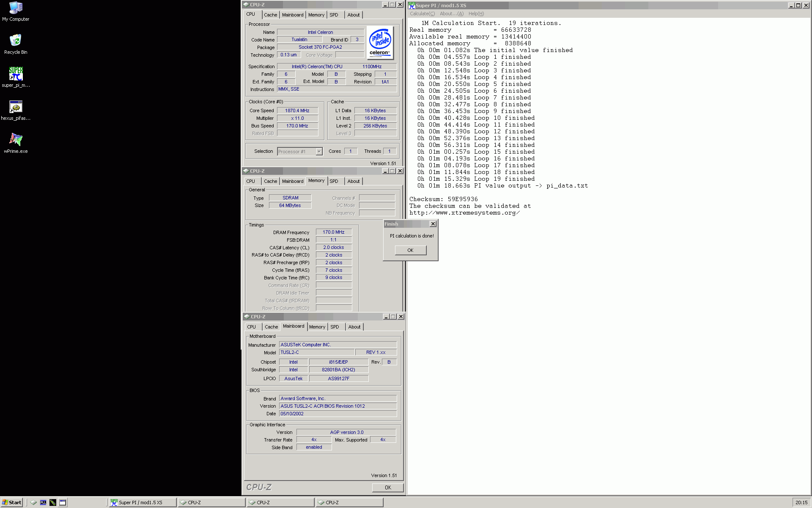Click the fourth quick launch window icon

coord(63,502)
